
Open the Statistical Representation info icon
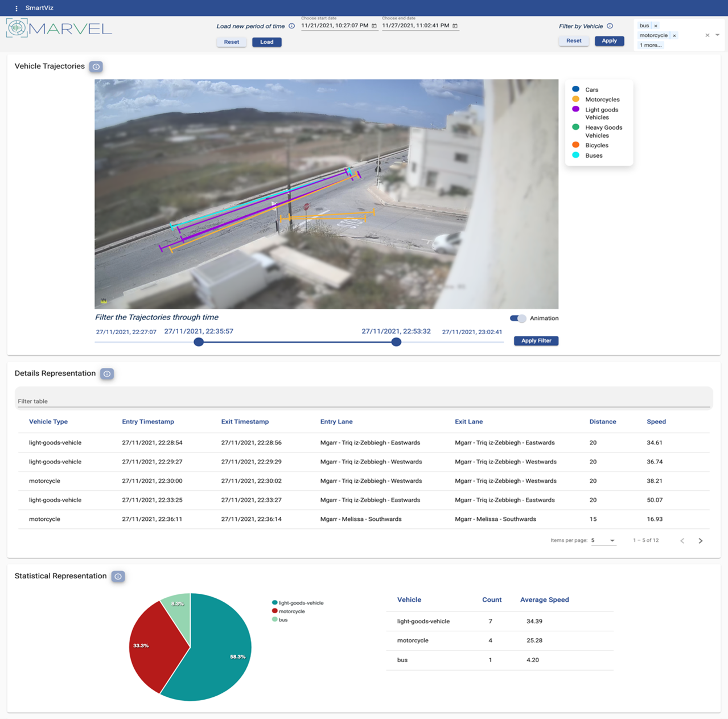coord(118,577)
